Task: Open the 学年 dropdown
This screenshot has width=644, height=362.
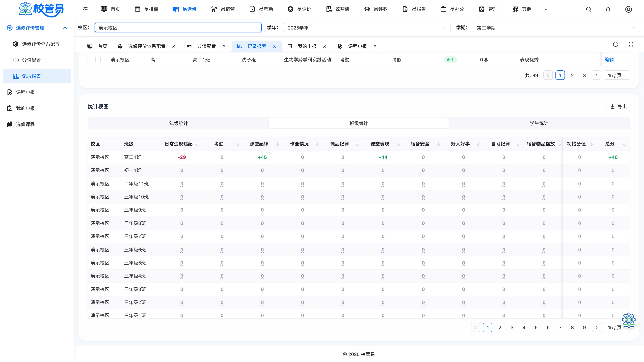Action: [x=367, y=27]
